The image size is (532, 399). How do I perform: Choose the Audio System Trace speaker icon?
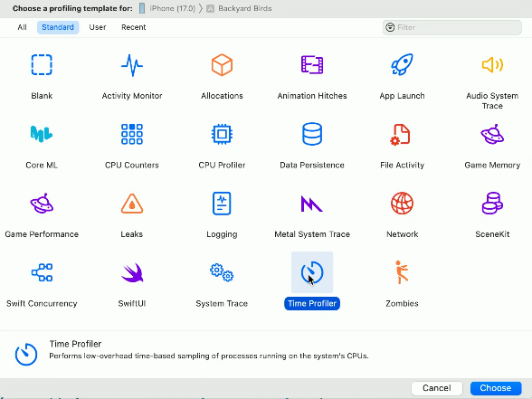492,64
